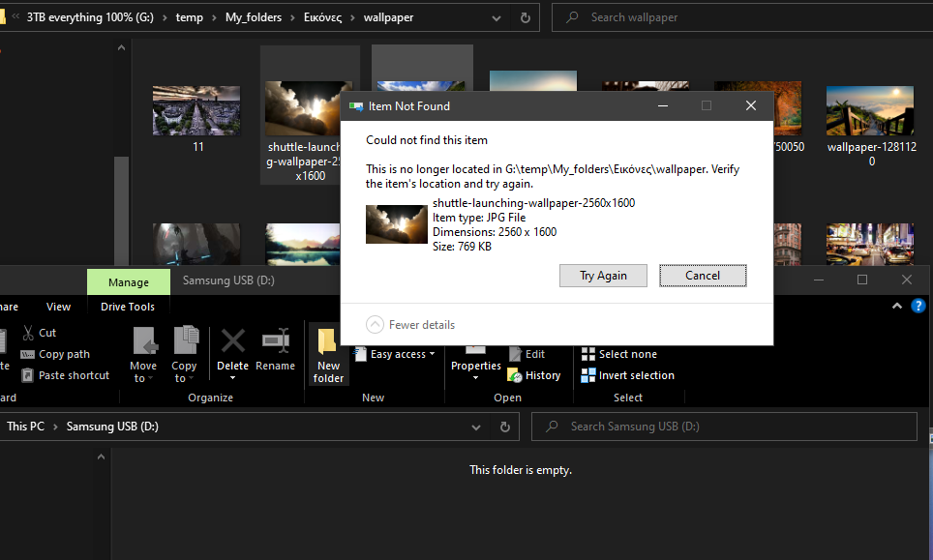Image resolution: width=933 pixels, height=560 pixels.
Task: Click Edit in the Open group
Action: pyautogui.click(x=527, y=354)
